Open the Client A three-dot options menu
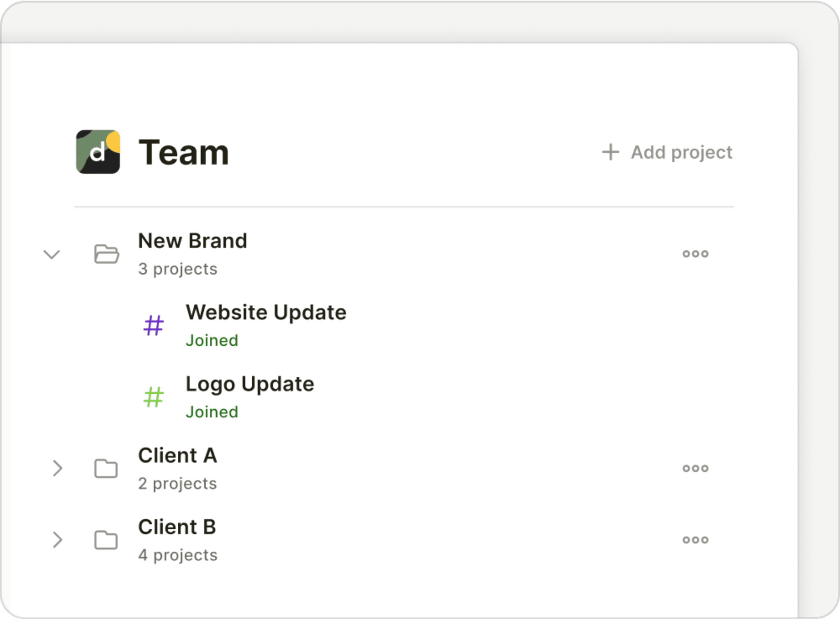The height and width of the screenshot is (619, 840). click(695, 468)
